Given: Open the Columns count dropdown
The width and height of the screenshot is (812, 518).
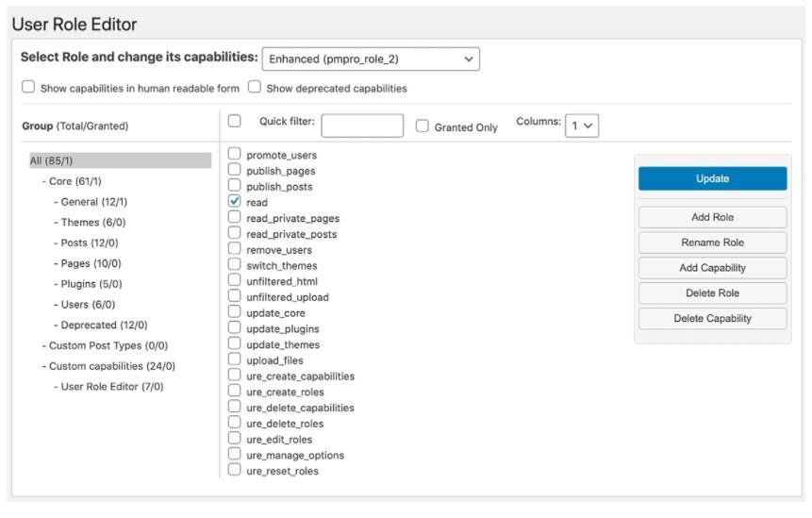Looking at the screenshot, I should tap(582, 125).
